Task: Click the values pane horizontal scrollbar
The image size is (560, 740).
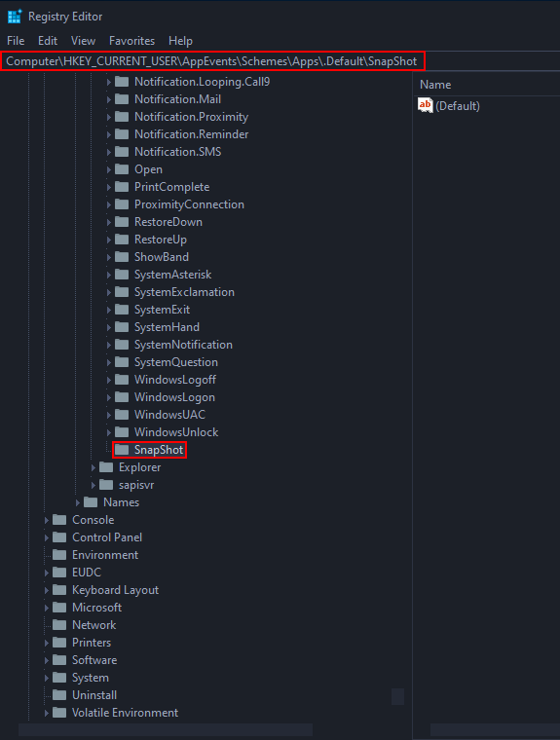Action: click(x=495, y=729)
